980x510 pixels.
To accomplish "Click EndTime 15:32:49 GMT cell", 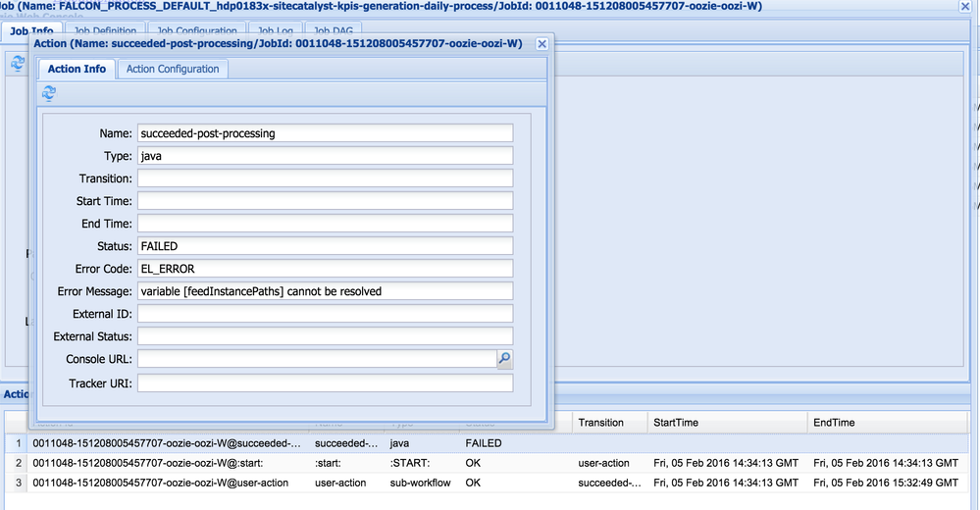I will 886,484.
